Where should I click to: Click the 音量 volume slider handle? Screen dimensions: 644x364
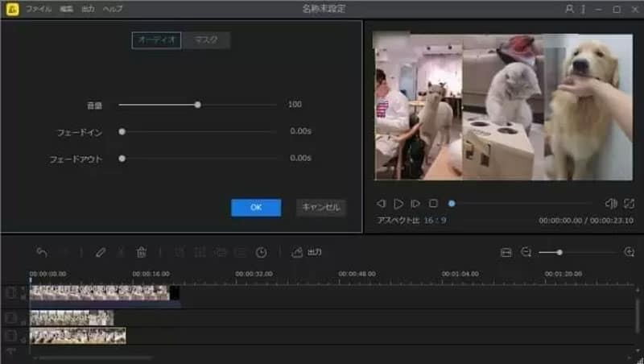pos(197,105)
